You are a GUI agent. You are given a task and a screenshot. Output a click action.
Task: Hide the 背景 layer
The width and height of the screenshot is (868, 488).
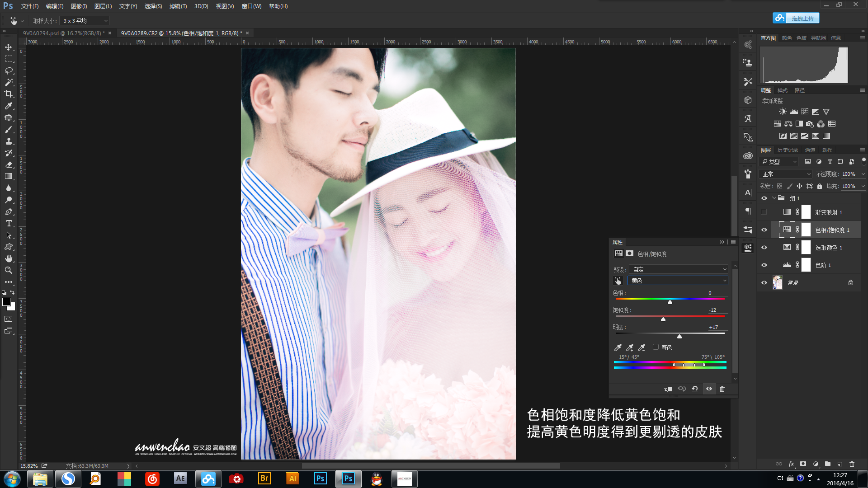pos(764,283)
